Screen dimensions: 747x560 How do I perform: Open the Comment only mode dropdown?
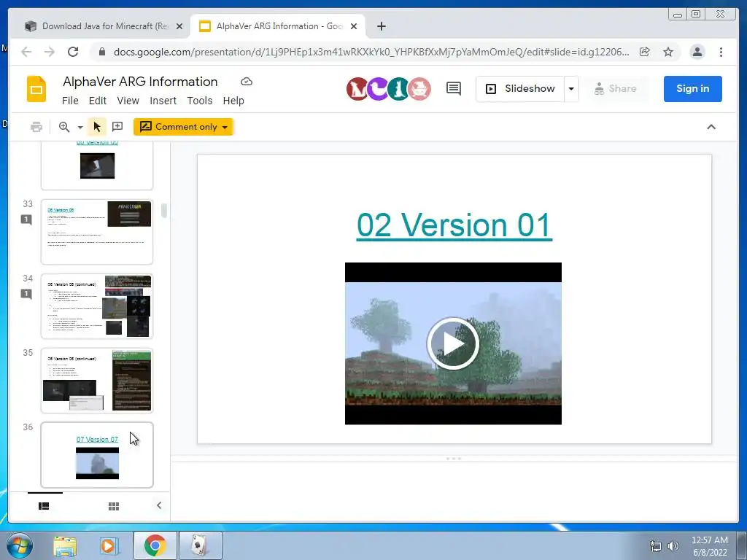point(183,127)
